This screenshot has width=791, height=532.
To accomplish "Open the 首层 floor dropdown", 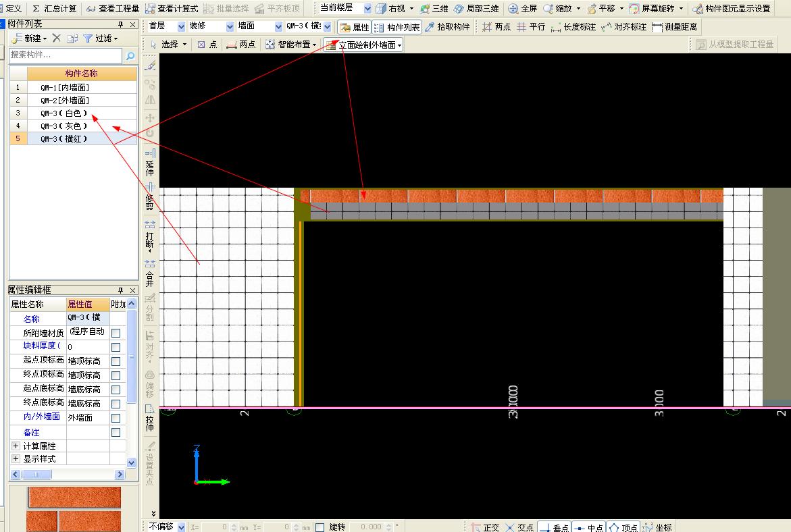I will click(181, 26).
